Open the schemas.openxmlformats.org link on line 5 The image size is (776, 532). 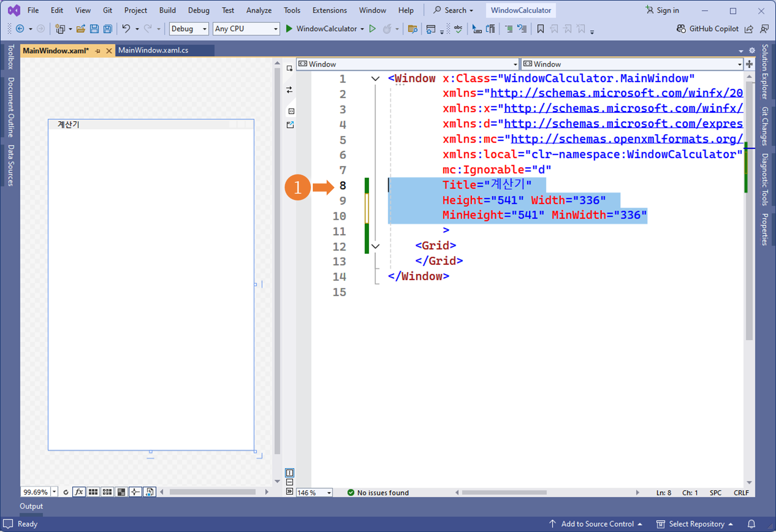click(627, 139)
